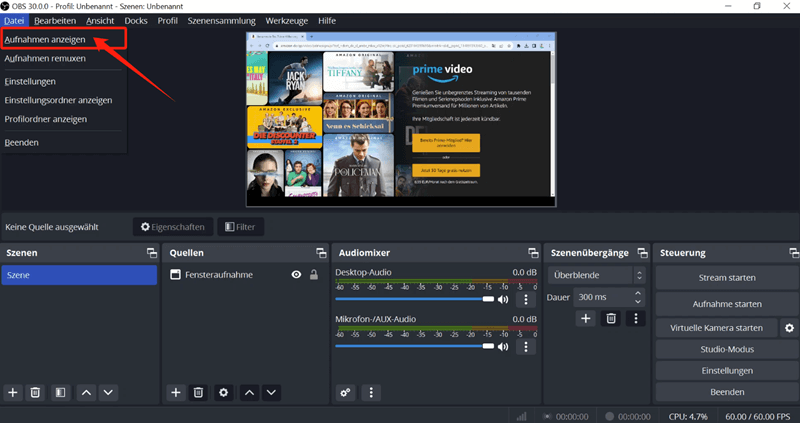800x423 pixels.
Task: Click the window capture icon of Fensteraufnahme
Action: click(x=176, y=275)
